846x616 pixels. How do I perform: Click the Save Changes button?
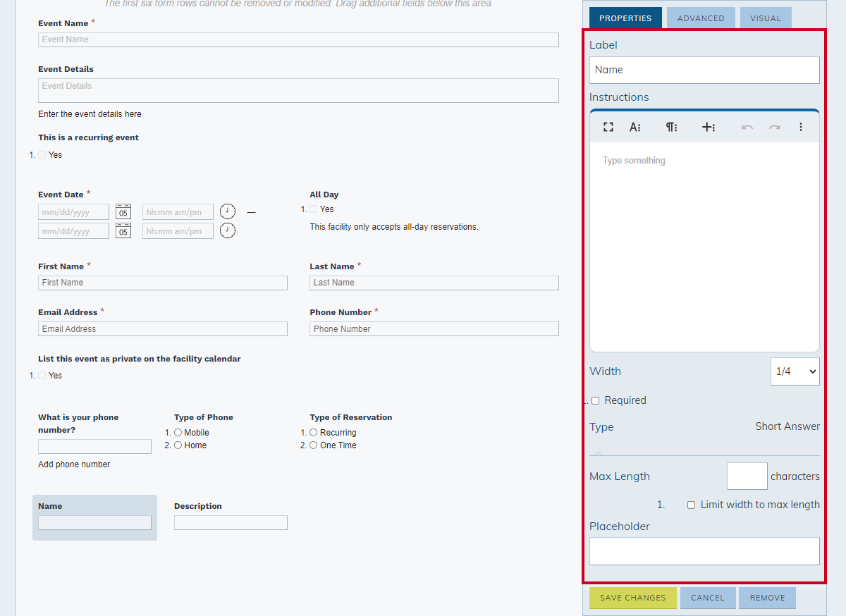pos(633,598)
